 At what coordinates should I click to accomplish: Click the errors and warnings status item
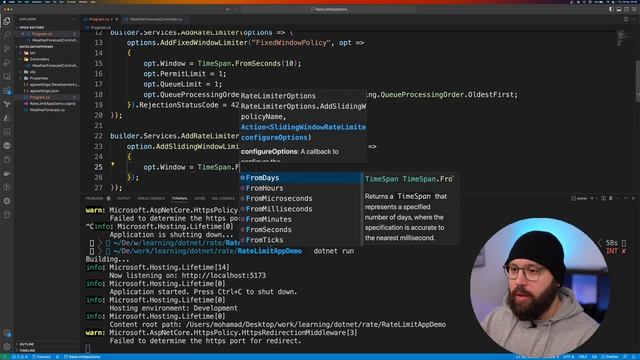[20, 357]
